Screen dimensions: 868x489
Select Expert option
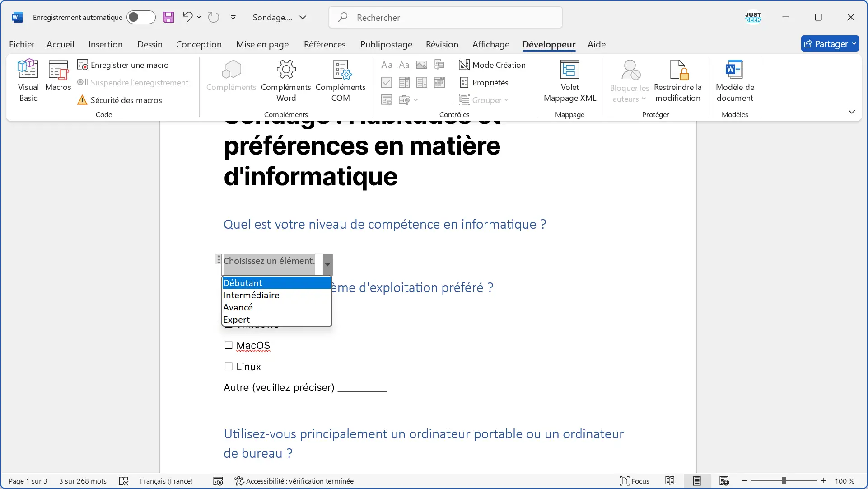[x=277, y=320]
